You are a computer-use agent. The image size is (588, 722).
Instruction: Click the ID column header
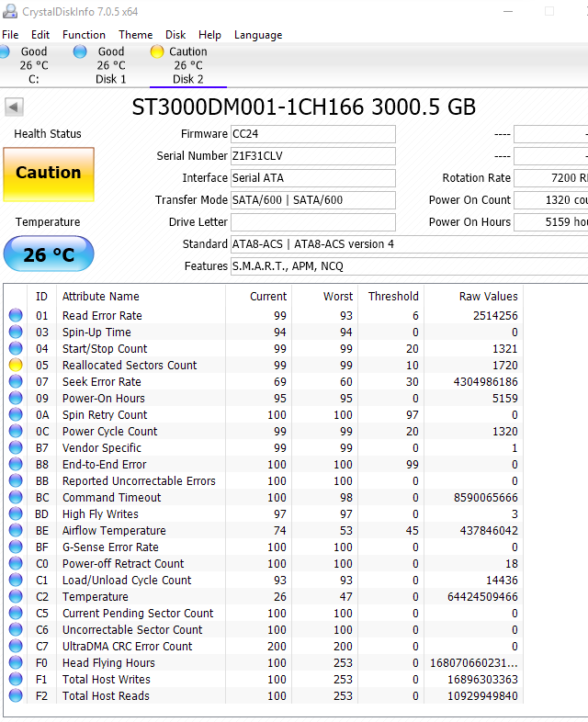point(41,296)
